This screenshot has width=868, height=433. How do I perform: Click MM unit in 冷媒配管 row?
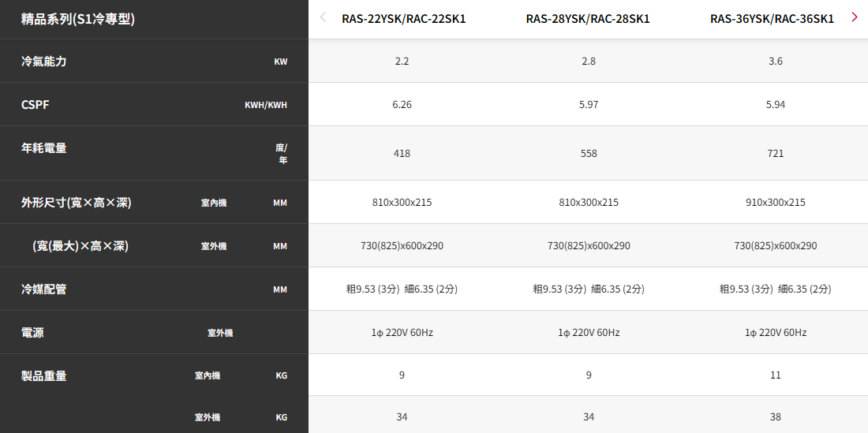pos(280,289)
